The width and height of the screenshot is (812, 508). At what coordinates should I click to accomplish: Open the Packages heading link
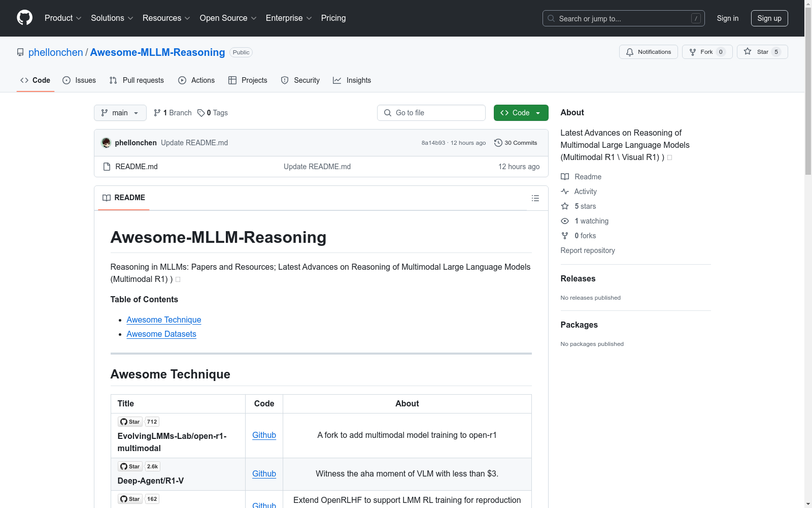[x=579, y=325]
